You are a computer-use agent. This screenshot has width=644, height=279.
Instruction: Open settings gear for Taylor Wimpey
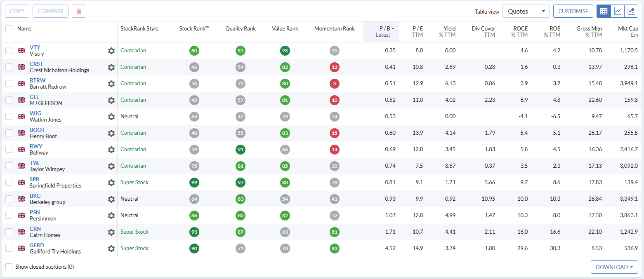point(111,166)
